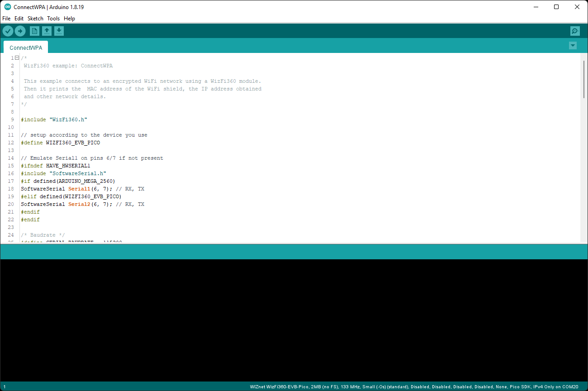Click '#elif defined(WIZFI360_EVB_PICO)' line
Viewport: 588px width, 391px height.
click(71, 196)
